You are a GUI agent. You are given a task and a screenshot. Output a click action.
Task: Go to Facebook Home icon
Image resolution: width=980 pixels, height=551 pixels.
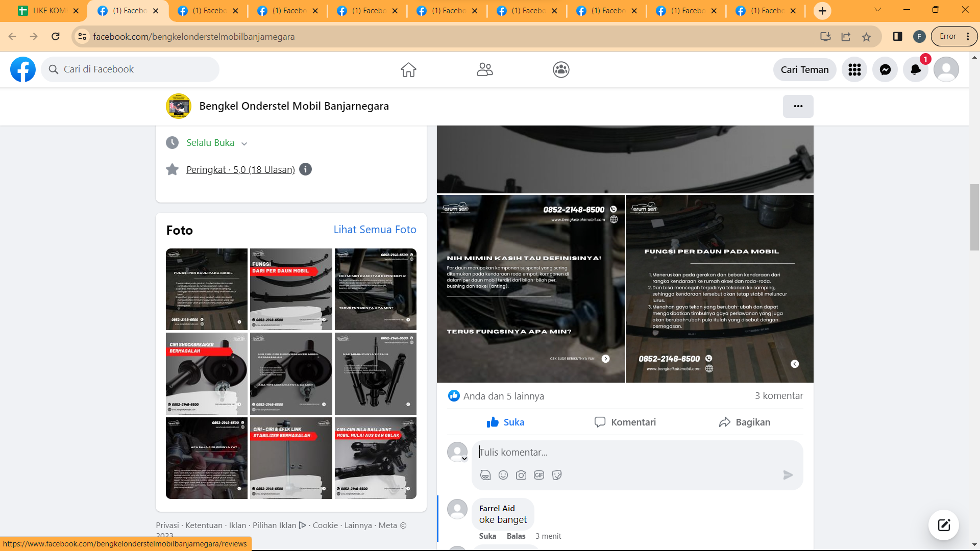[x=408, y=69]
